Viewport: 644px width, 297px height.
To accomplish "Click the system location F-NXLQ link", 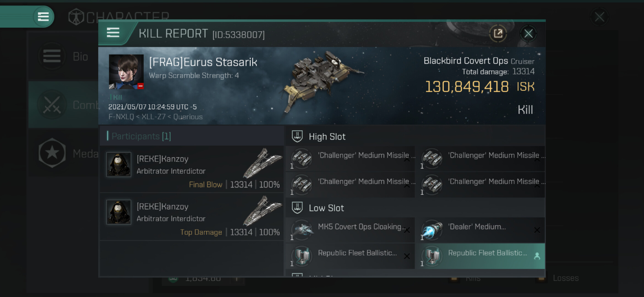I will pyautogui.click(x=121, y=117).
